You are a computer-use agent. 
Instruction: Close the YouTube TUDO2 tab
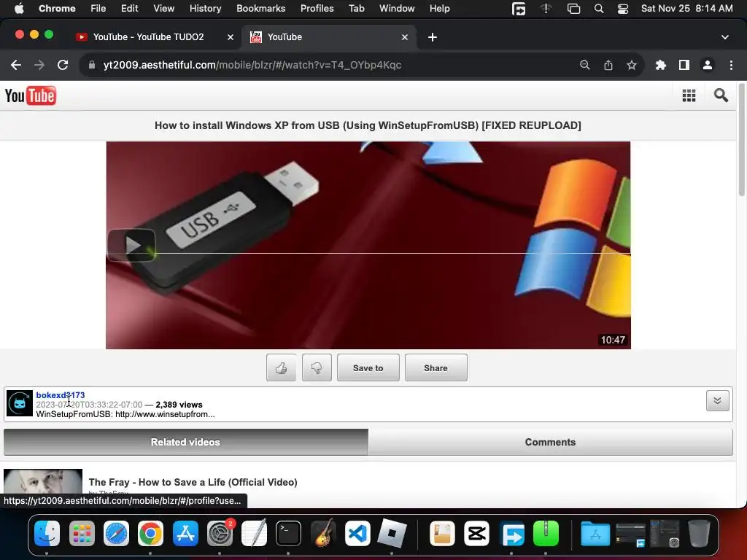coord(231,37)
